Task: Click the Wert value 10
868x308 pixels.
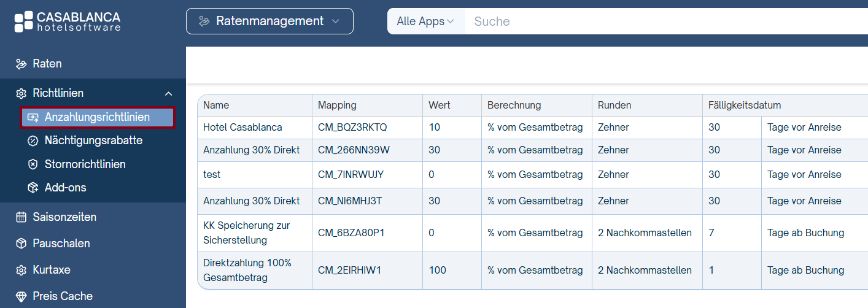Action: coord(434,128)
